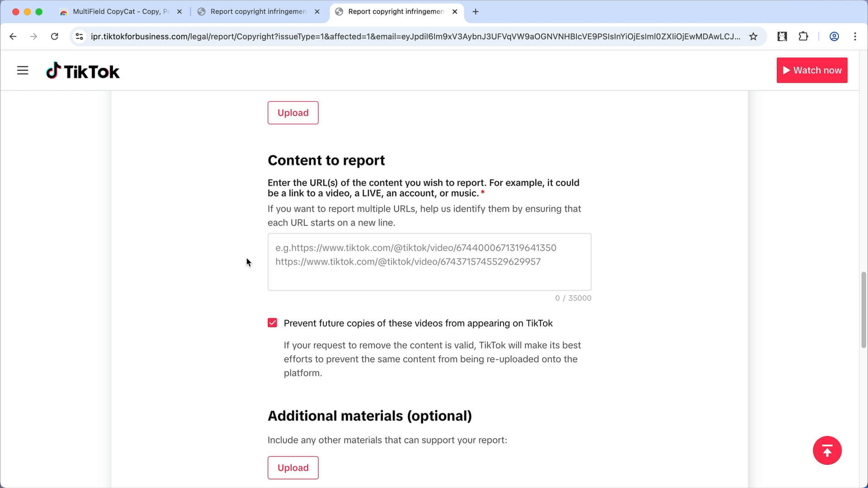Uncheck Prevent future copies of these videos

(272, 323)
